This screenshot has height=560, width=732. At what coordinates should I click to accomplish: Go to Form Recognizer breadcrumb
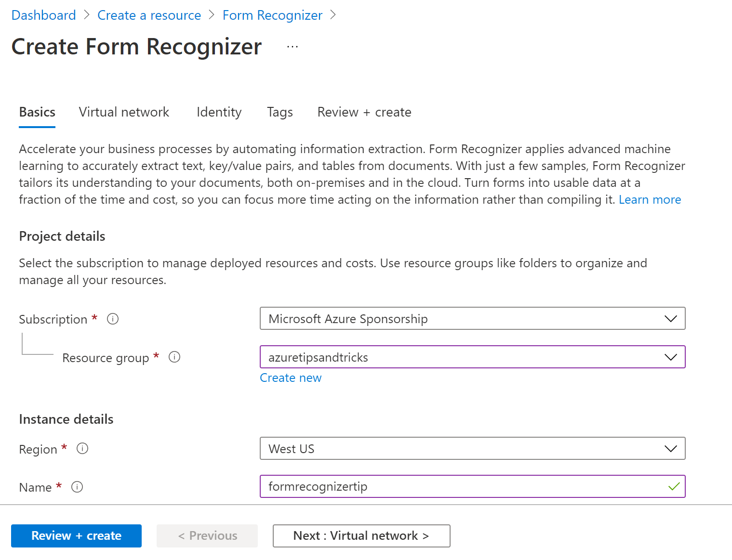272,15
